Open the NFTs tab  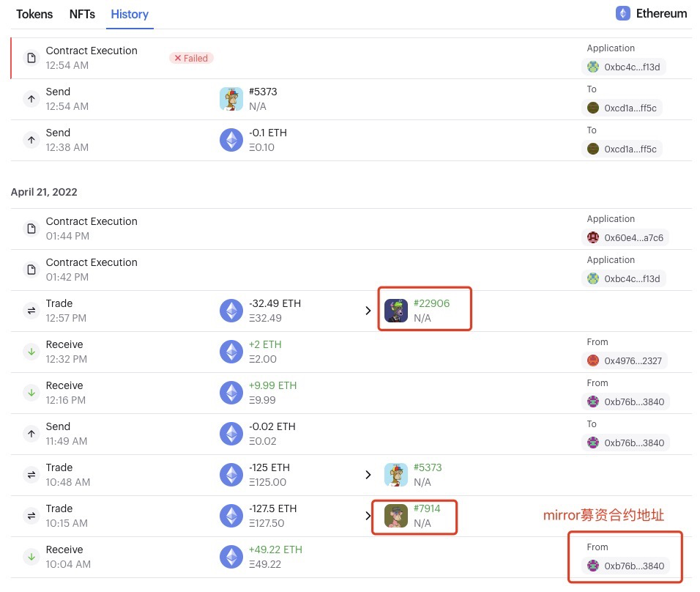(x=82, y=15)
